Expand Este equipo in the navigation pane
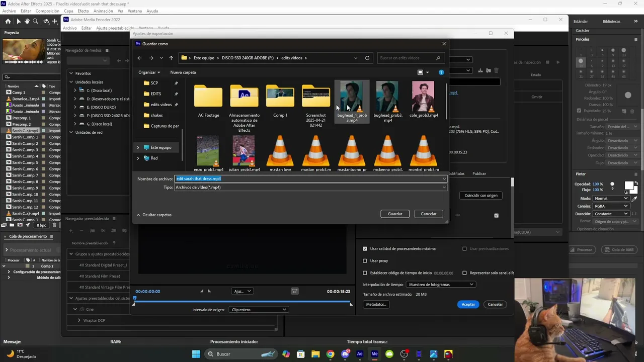 coord(138,147)
